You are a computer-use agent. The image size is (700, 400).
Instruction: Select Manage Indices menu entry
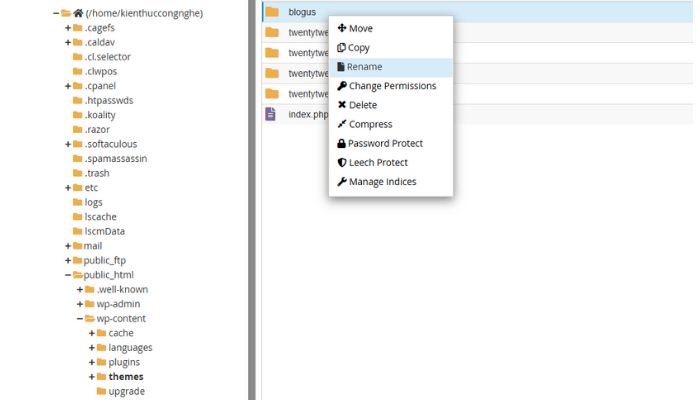coord(382,182)
